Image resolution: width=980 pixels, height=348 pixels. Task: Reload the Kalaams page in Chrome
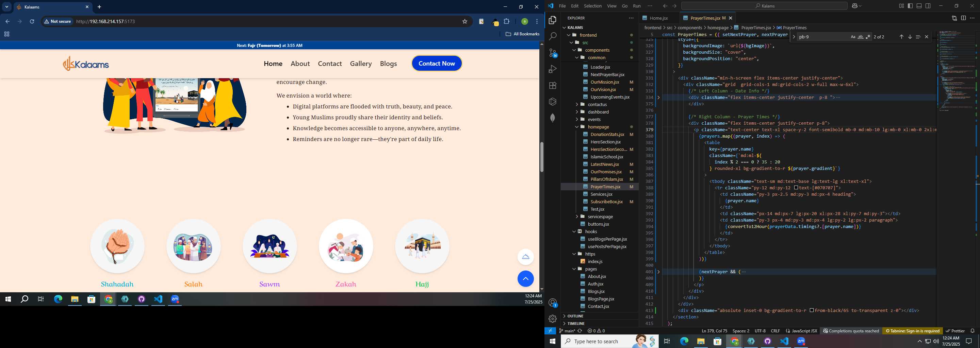point(32,22)
